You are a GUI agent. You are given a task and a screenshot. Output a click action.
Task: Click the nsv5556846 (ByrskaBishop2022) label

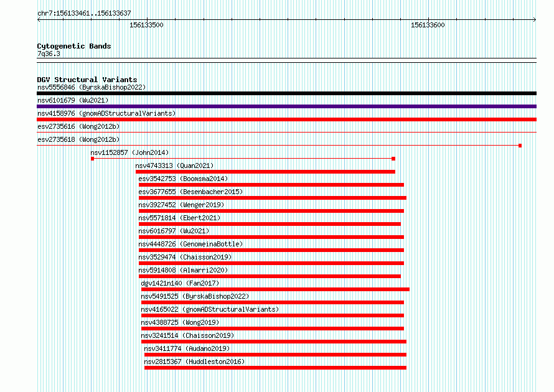pos(92,87)
